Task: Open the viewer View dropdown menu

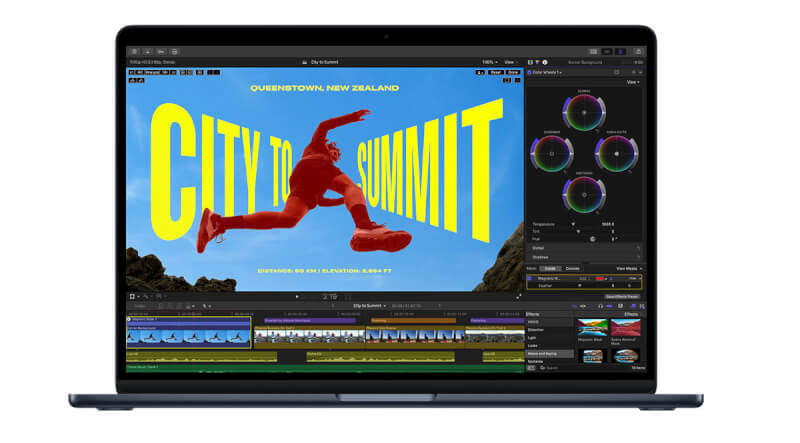Action: click(511, 62)
